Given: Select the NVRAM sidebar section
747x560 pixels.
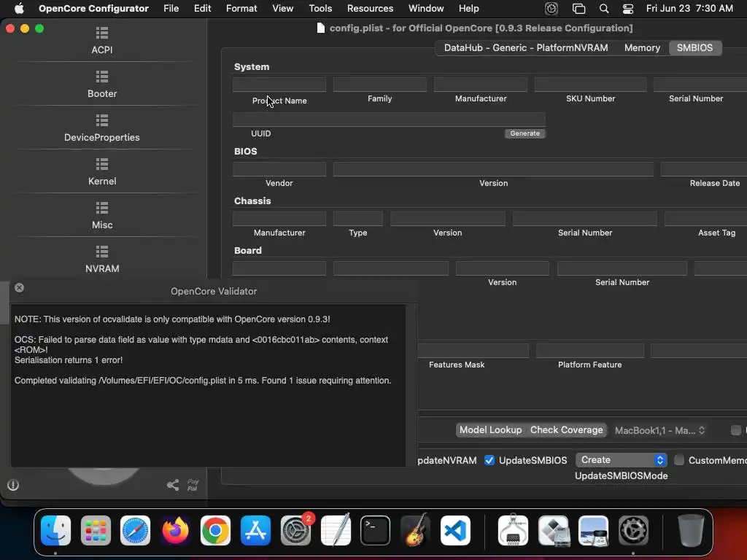Looking at the screenshot, I should click(102, 260).
